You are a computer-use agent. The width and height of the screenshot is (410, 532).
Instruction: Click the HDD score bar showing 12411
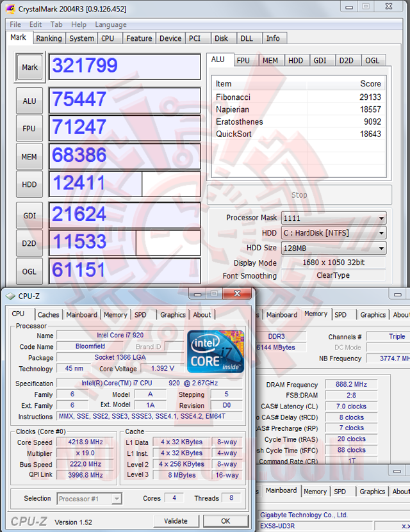[x=124, y=184]
